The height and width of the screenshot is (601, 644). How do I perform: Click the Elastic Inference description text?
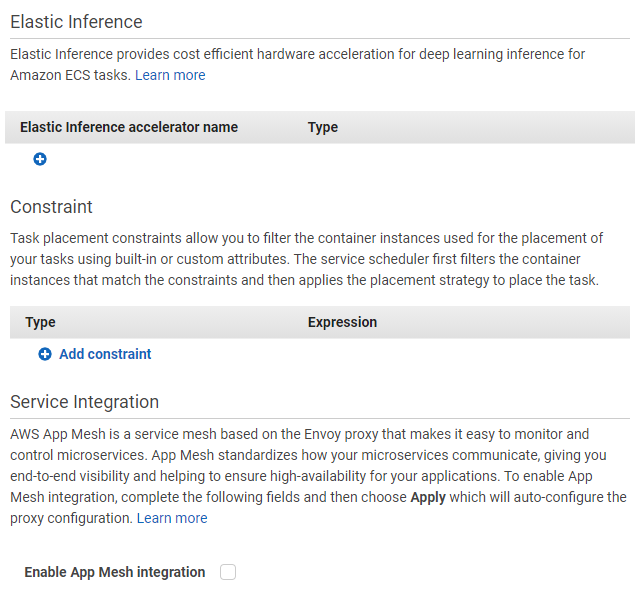(298, 64)
